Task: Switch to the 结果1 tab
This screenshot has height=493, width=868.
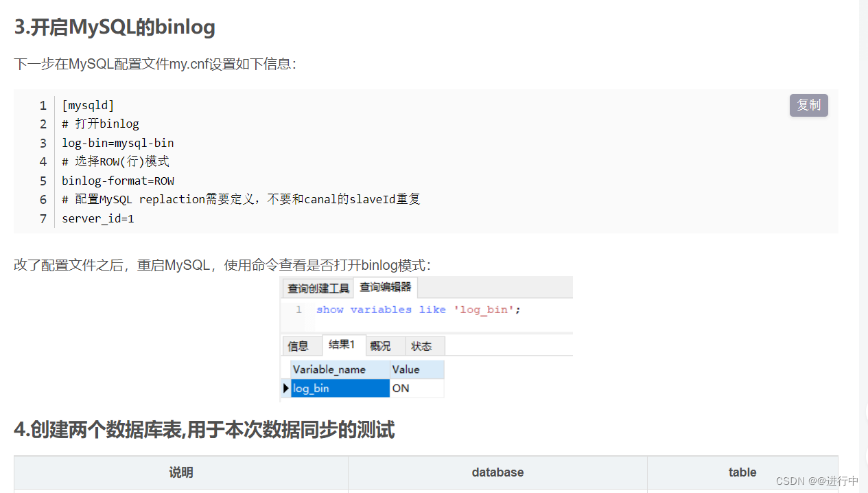Action: coord(342,345)
